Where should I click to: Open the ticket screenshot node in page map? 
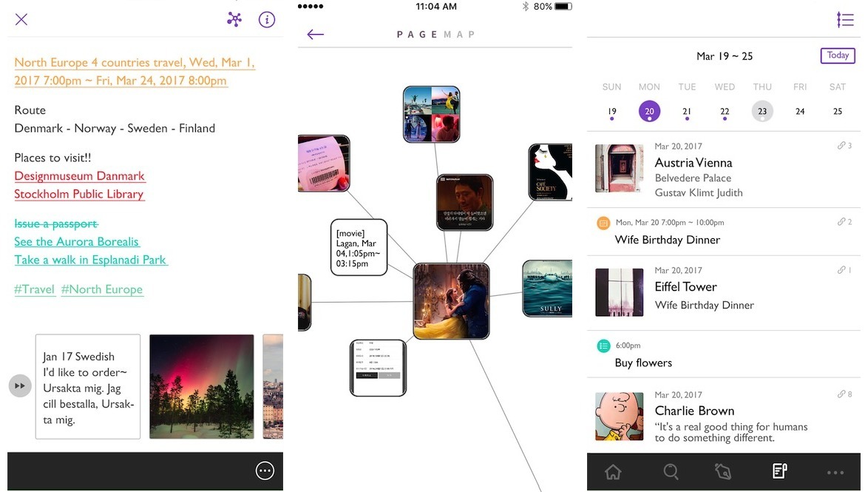378,368
